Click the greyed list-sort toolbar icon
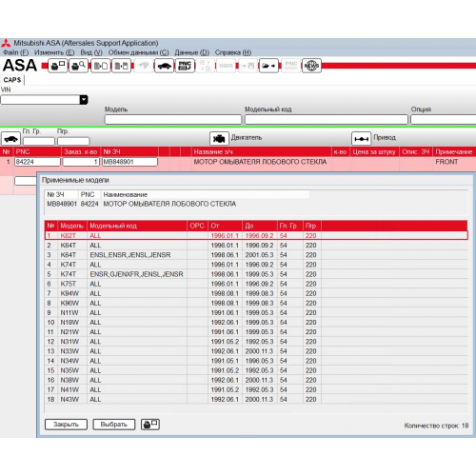The height and width of the screenshot is (476, 476). (205, 66)
